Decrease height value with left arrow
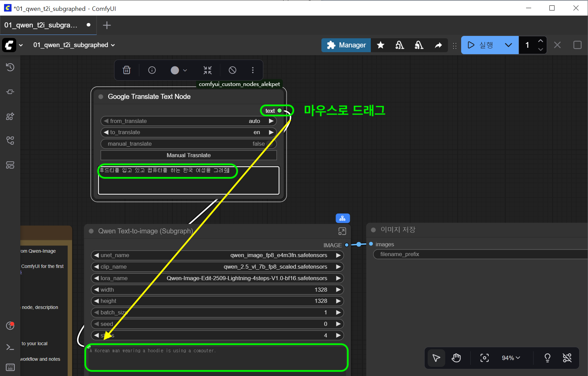The height and width of the screenshot is (376, 588). (x=96, y=301)
